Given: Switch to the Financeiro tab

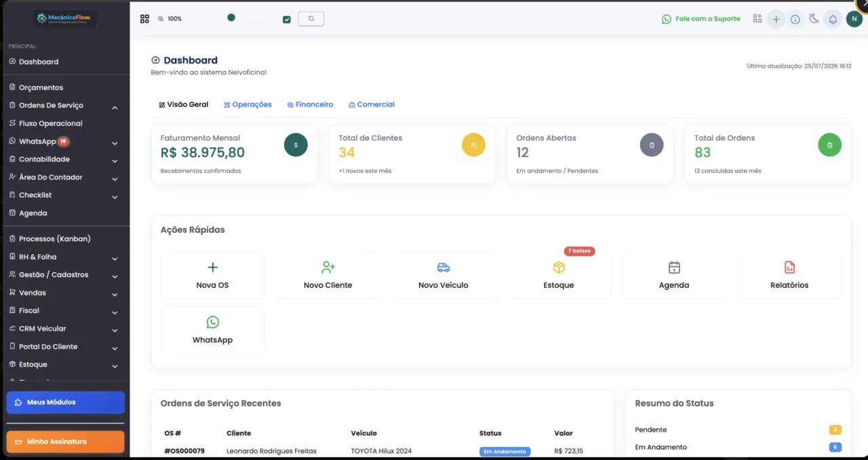Looking at the screenshot, I should click(x=310, y=104).
